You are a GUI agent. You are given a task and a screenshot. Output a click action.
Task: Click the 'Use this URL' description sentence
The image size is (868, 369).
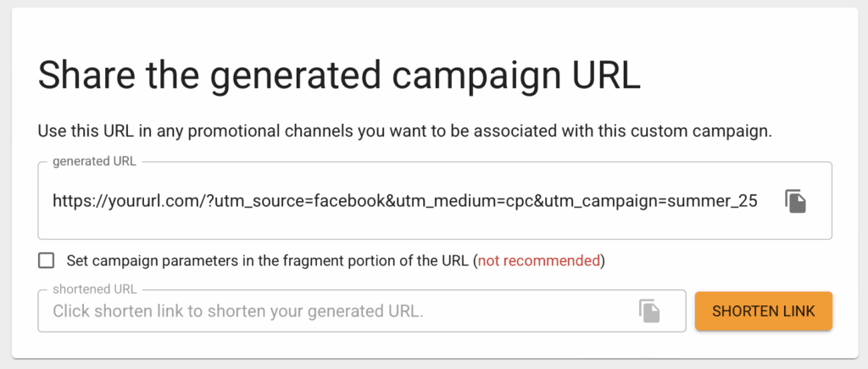click(404, 131)
